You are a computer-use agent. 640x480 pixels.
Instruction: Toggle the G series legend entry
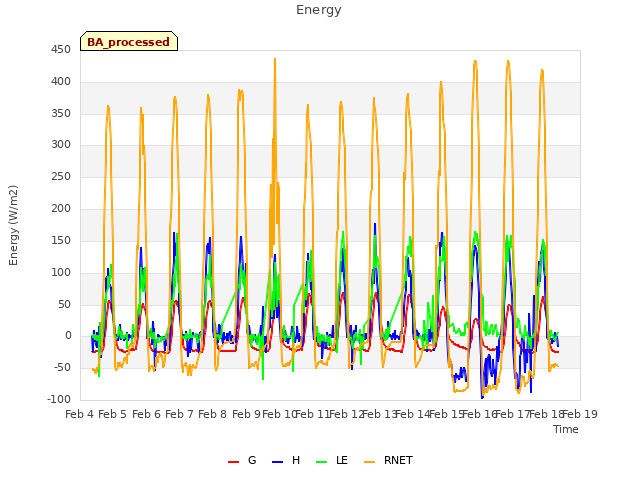[x=242, y=460]
